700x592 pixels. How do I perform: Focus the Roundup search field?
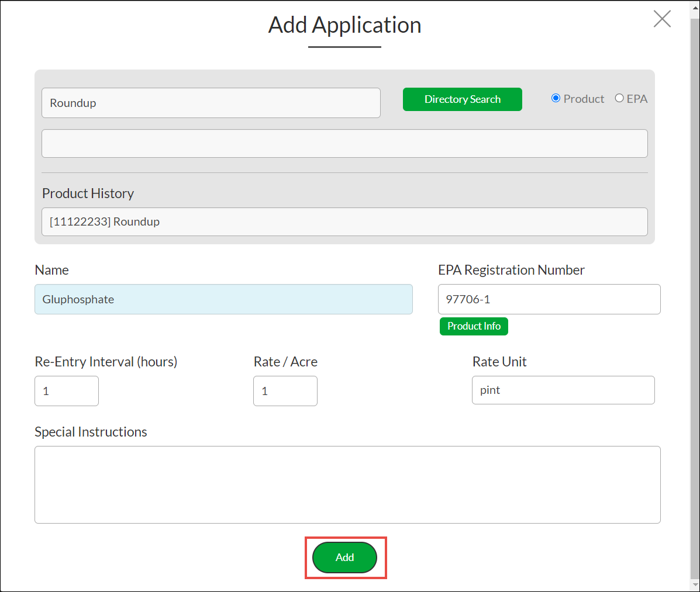click(x=211, y=103)
